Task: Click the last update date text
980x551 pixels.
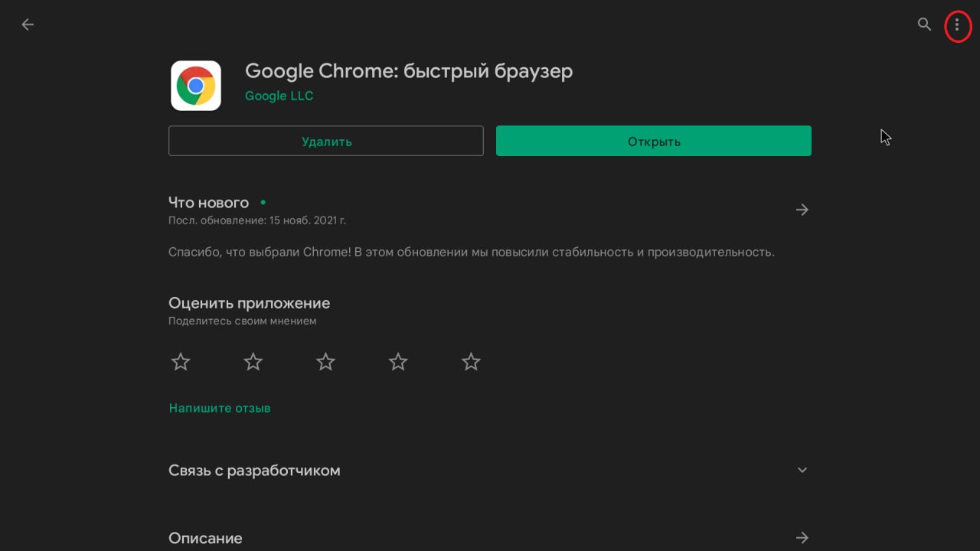Action: click(x=257, y=220)
